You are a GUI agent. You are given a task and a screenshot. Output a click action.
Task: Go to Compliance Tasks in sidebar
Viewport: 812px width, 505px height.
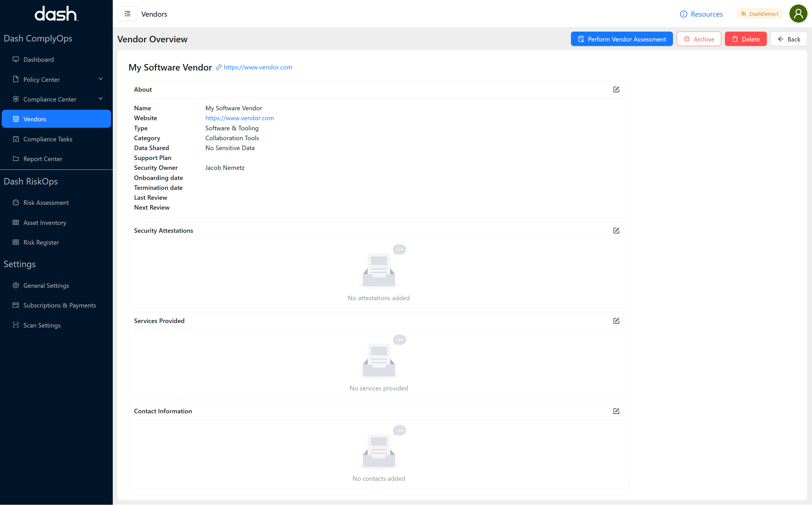pos(48,139)
